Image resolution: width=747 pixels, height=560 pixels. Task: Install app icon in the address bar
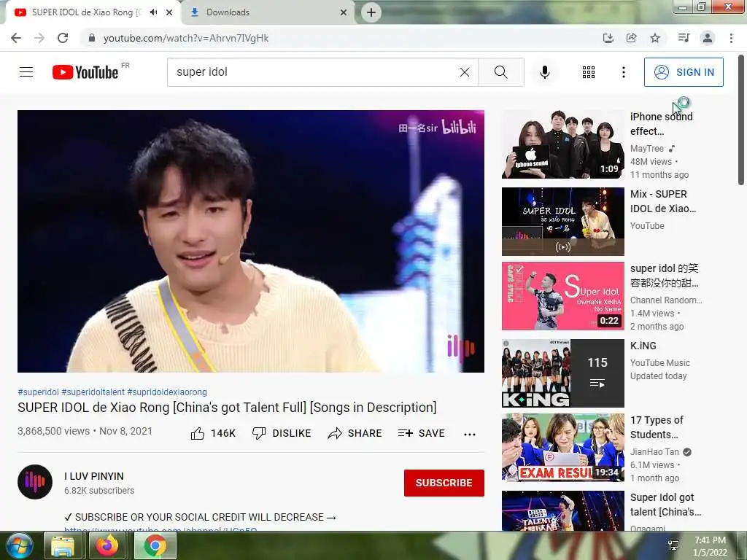click(608, 38)
